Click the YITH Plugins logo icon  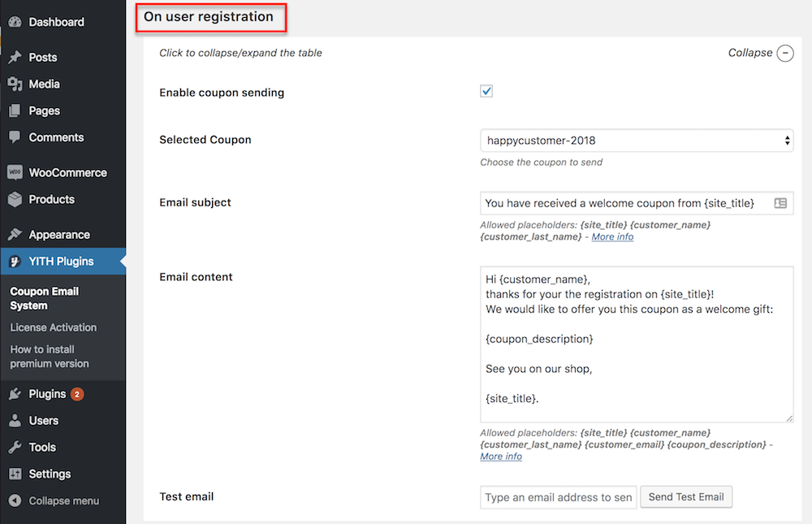pos(15,262)
